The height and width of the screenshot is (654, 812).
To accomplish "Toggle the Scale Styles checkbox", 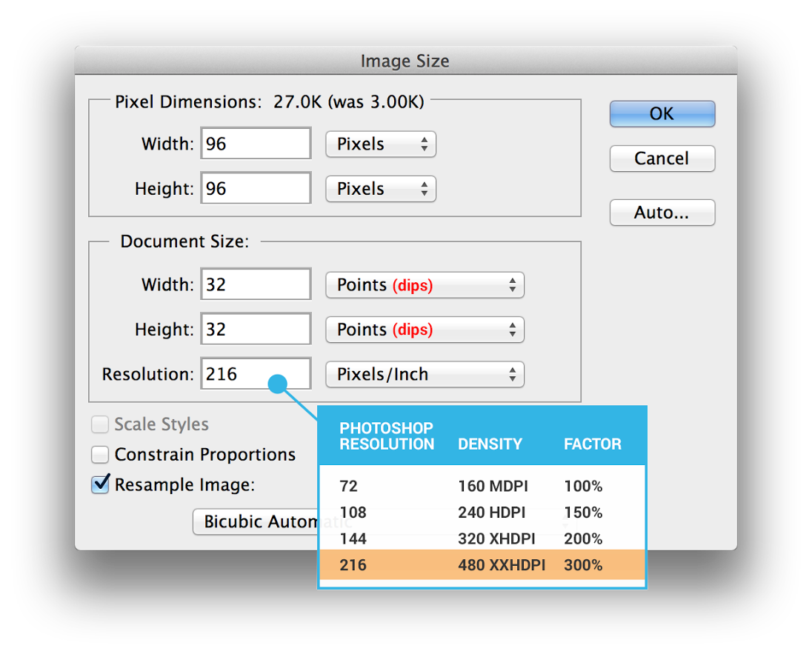I will point(100,425).
